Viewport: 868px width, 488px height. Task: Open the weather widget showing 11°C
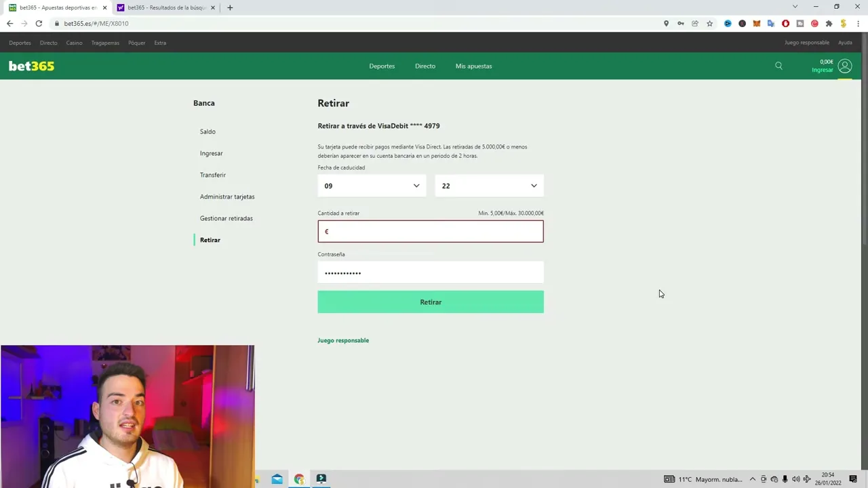(x=703, y=479)
